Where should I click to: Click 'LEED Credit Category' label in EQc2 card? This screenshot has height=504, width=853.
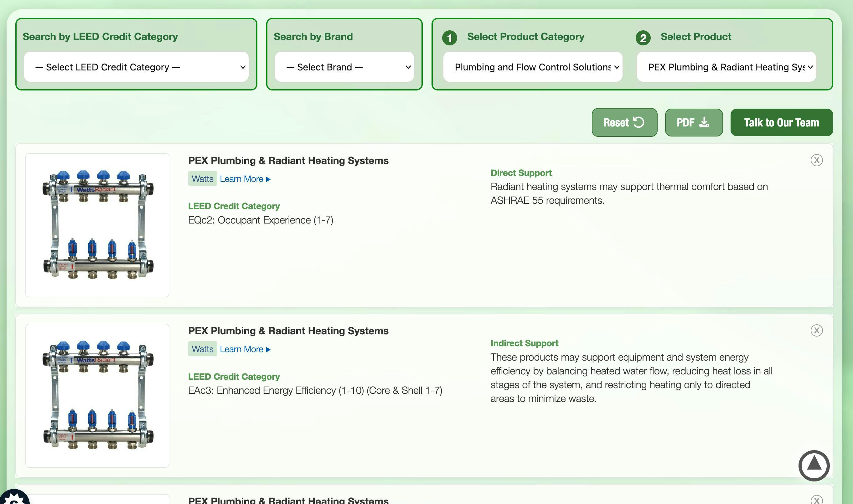tap(234, 206)
